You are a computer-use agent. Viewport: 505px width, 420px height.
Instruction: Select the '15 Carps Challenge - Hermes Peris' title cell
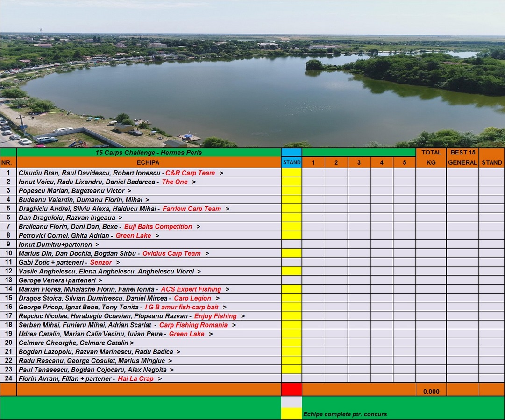[149, 153]
